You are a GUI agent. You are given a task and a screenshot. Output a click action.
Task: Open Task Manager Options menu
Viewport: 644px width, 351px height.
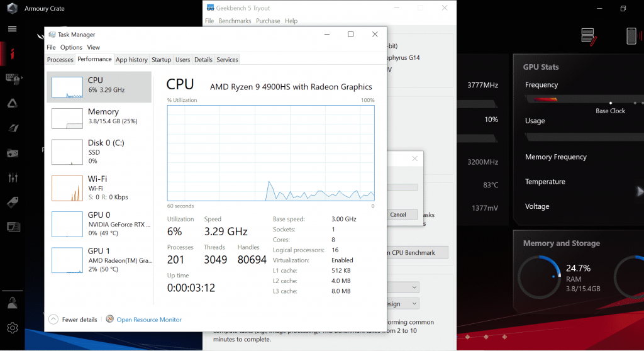tap(71, 47)
